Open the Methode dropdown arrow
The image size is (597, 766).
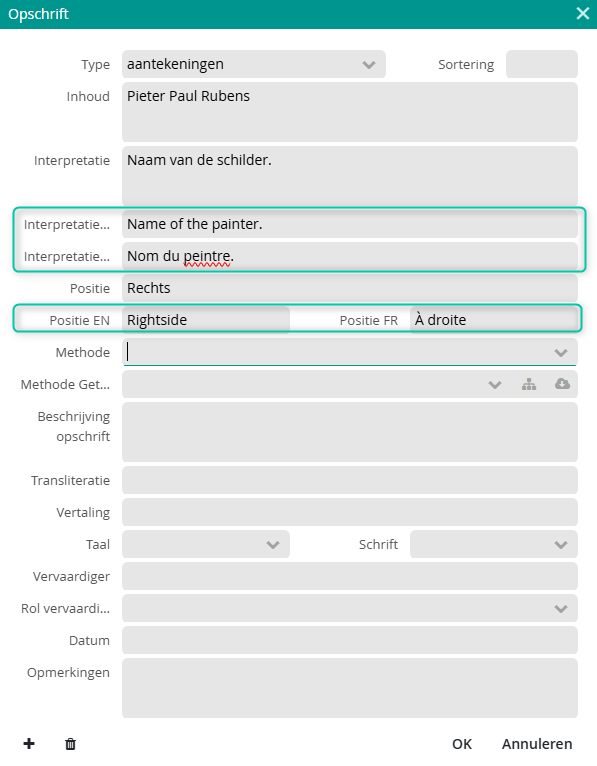point(561,352)
